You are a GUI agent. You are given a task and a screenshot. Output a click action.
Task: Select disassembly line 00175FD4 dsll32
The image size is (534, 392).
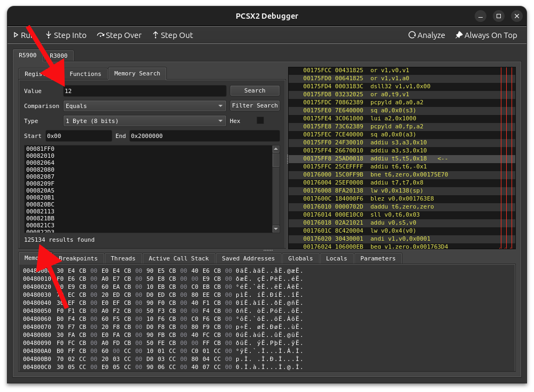pyautogui.click(x=402, y=86)
